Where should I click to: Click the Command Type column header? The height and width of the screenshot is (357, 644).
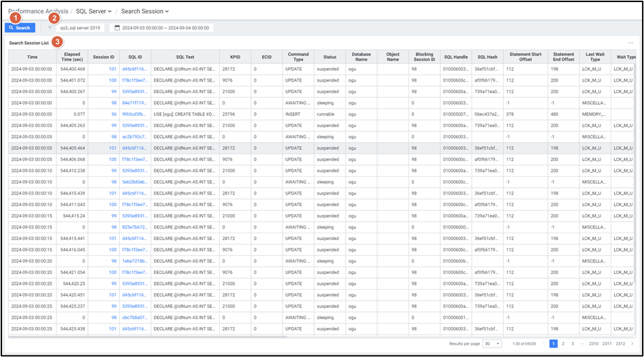298,57
